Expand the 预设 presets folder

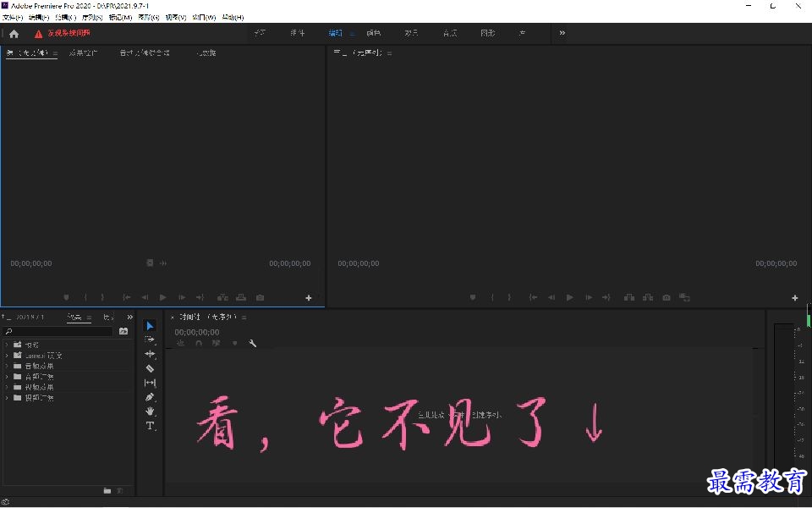pyautogui.click(x=7, y=345)
